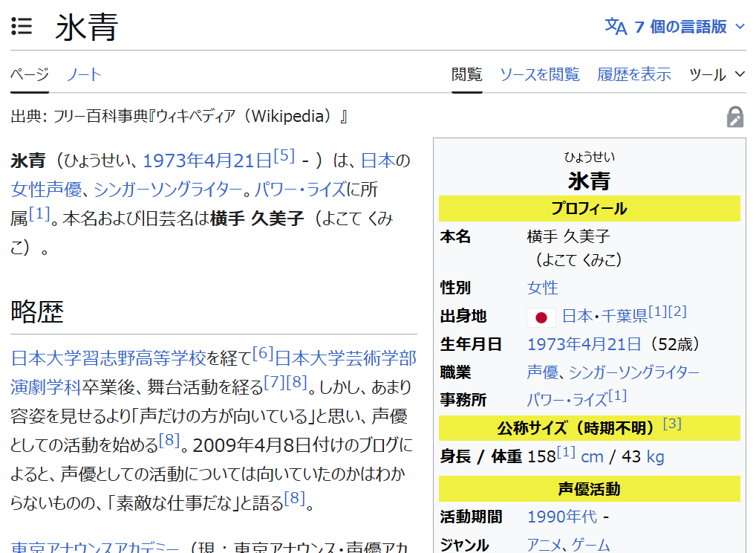Open the ツール dropdown menu
756x553 pixels.
click(717, 74)
